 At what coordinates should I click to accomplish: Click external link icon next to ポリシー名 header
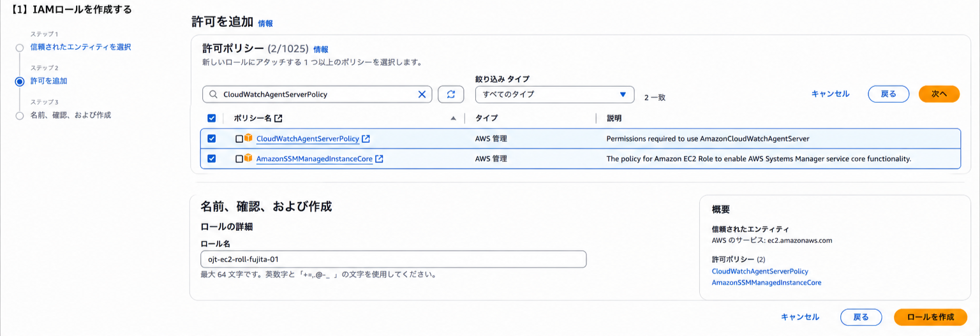[278, 119]
